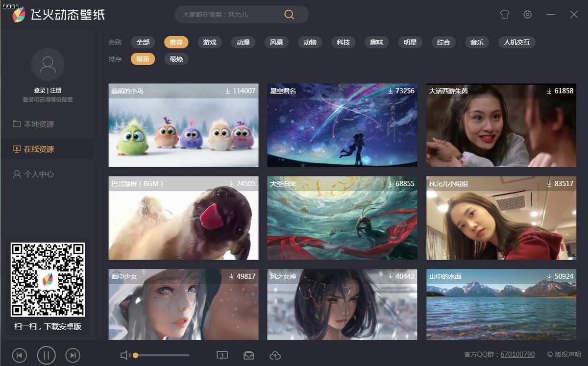Select the 动漫 category filter
The width and height of the screenshot is (588, 366).
coord(243,42)
